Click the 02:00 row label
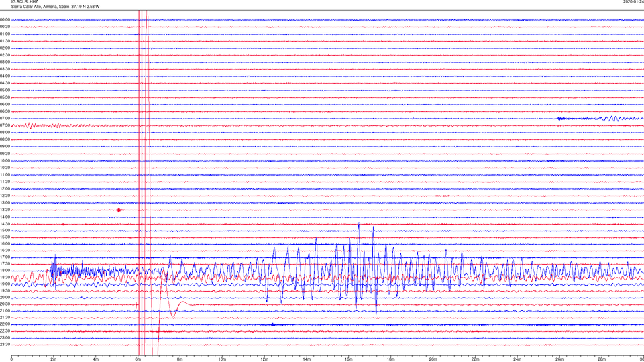This screenshot has height=362, width=644. pyautogui.click(x=5, y=48)
